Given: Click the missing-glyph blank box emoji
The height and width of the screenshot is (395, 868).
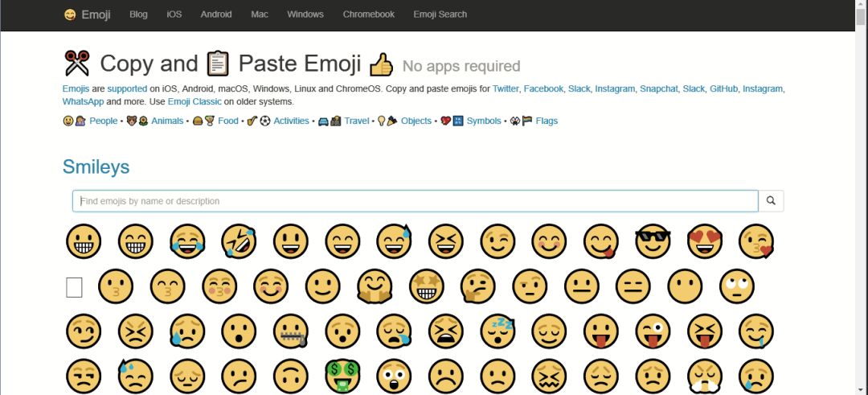Looking at the screenshot, I should 74,287.
